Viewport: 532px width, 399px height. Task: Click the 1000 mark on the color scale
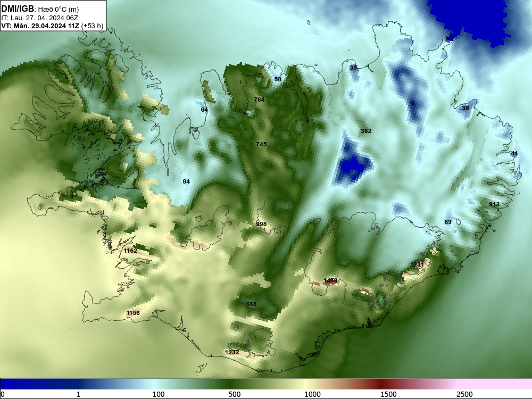[312, 394]
